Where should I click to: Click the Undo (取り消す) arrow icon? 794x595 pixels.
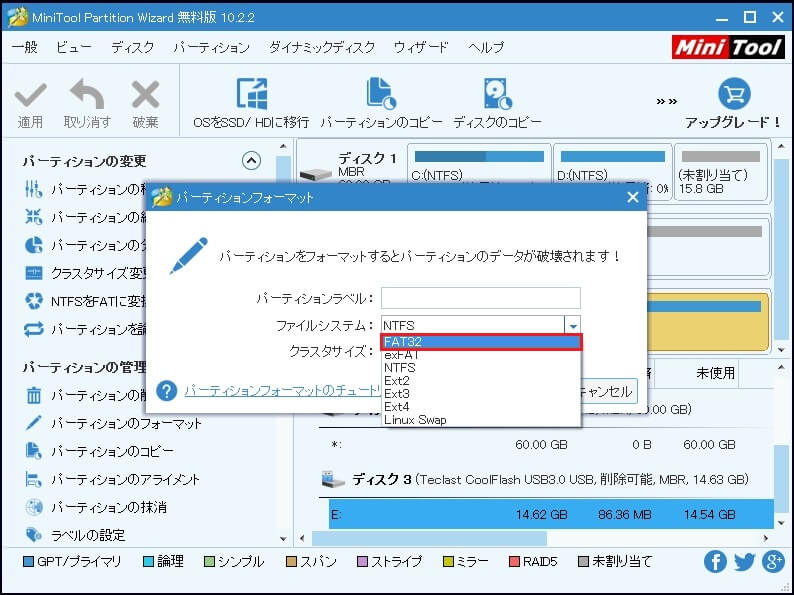point(87,94)
